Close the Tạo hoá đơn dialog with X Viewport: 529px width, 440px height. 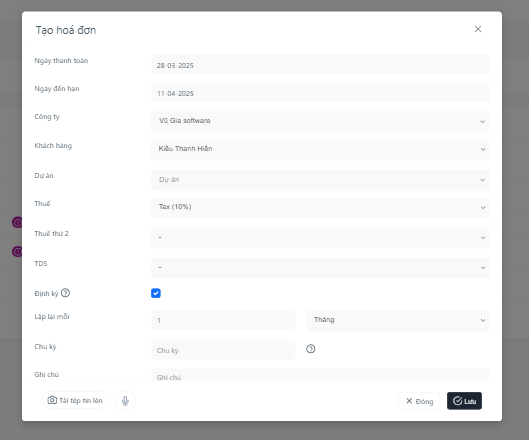478,29
